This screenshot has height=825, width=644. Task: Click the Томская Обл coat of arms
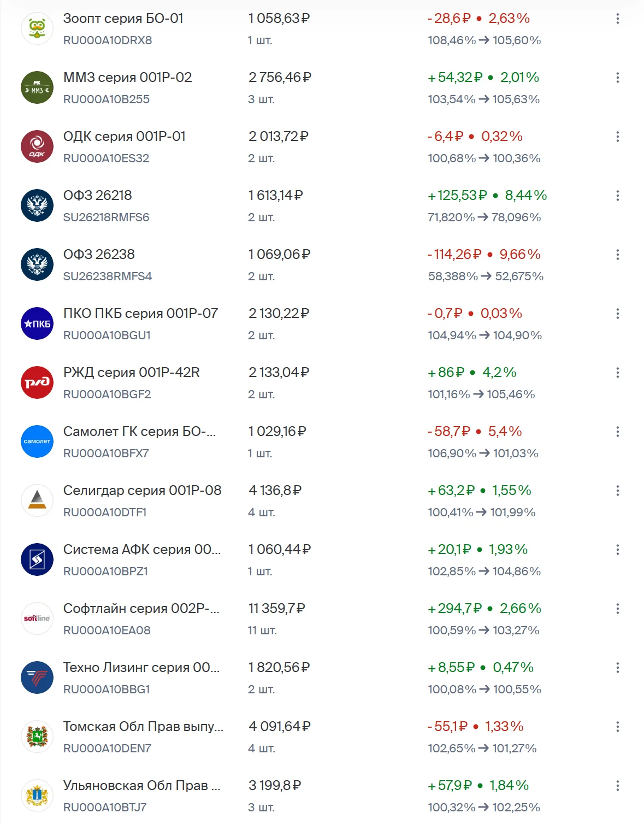click(37, 736)
